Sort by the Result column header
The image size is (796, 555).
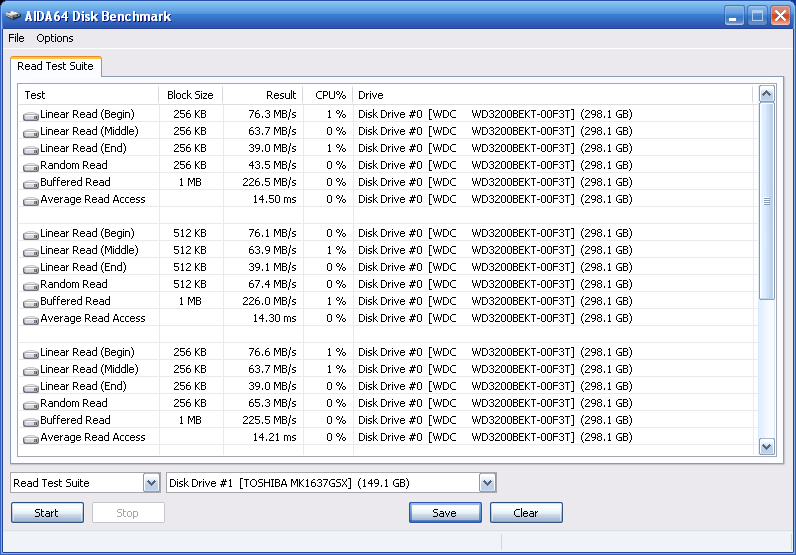click(262, 95)
